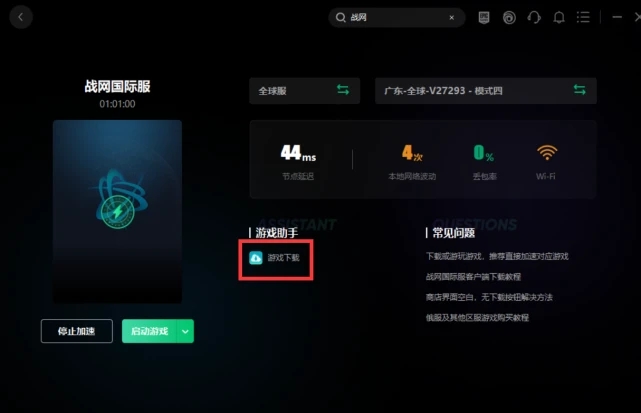Screen dimensions: 641x413
Task: Open the Ubisoft swirl icon in top bar
Action: click(509, 18)
